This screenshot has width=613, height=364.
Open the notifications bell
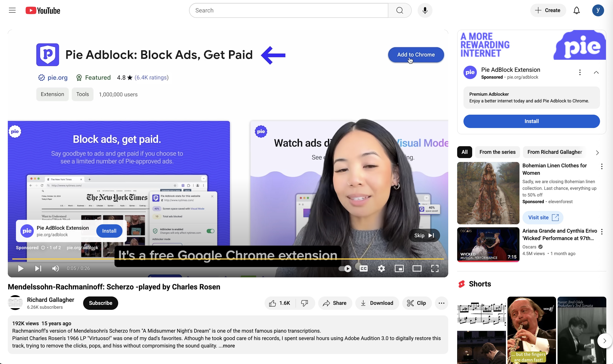coord(576,10)
